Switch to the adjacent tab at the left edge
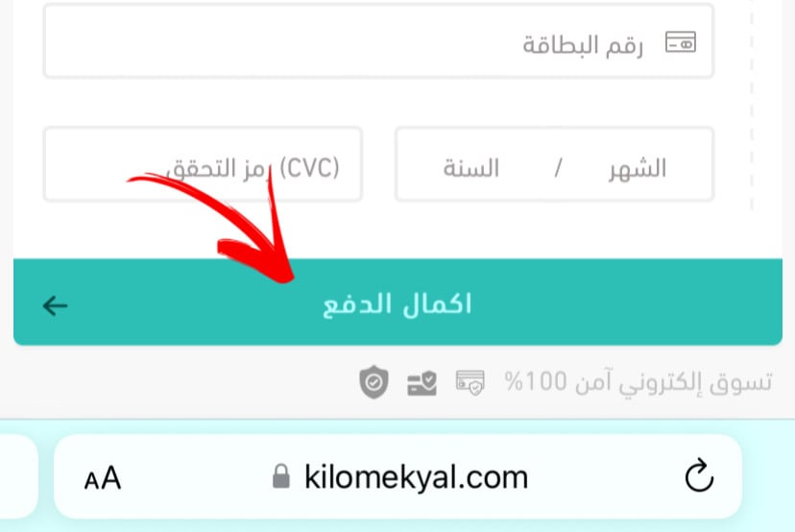 [18, 475]
